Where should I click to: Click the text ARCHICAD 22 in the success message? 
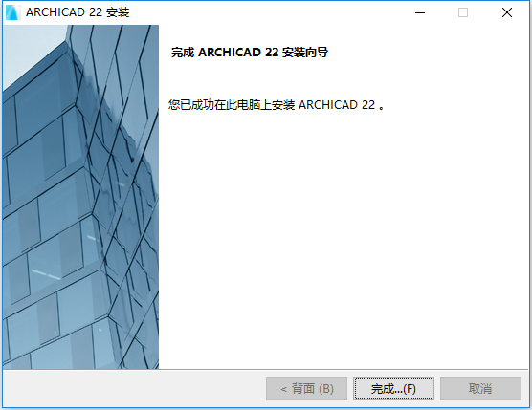(337, 105)
